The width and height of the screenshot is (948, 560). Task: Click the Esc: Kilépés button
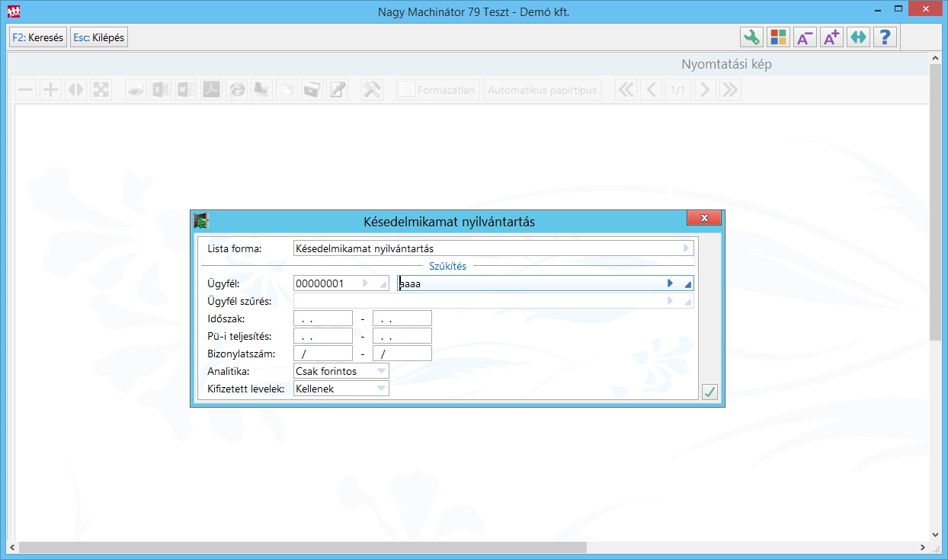pos(99,37)
